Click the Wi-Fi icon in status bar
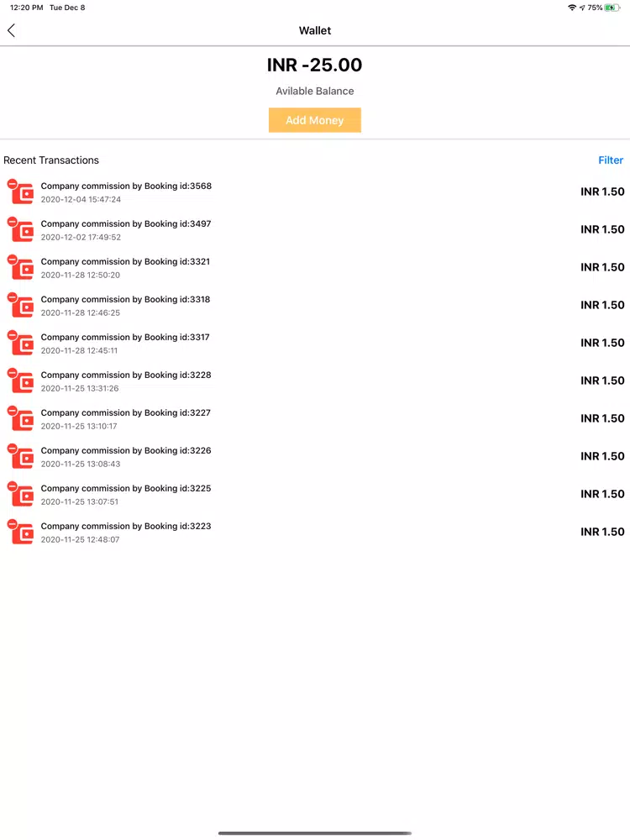 coord(571,8)
